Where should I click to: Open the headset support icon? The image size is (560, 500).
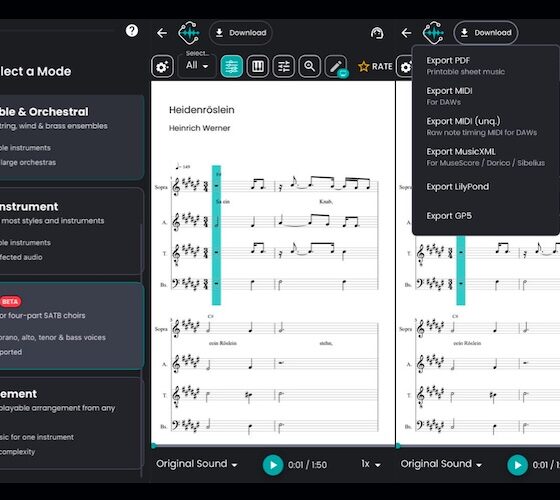tap(377, 33)
